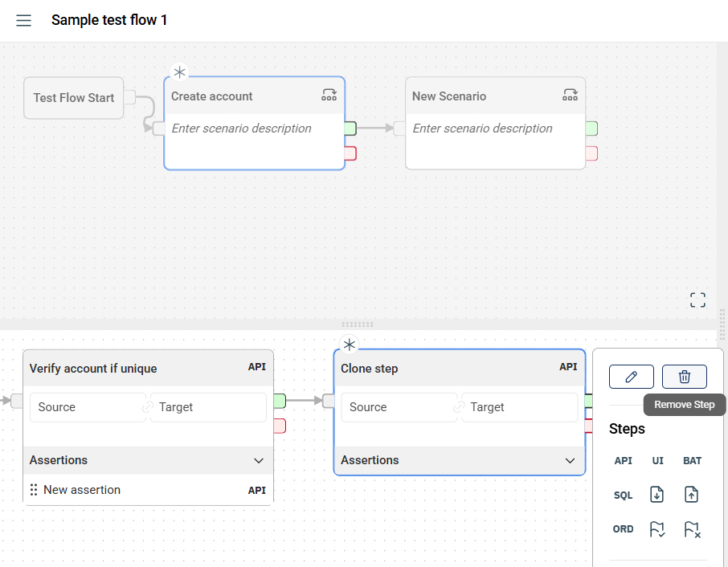Select the New assertion row
This screenshot has width=728, height=567.
82,490
